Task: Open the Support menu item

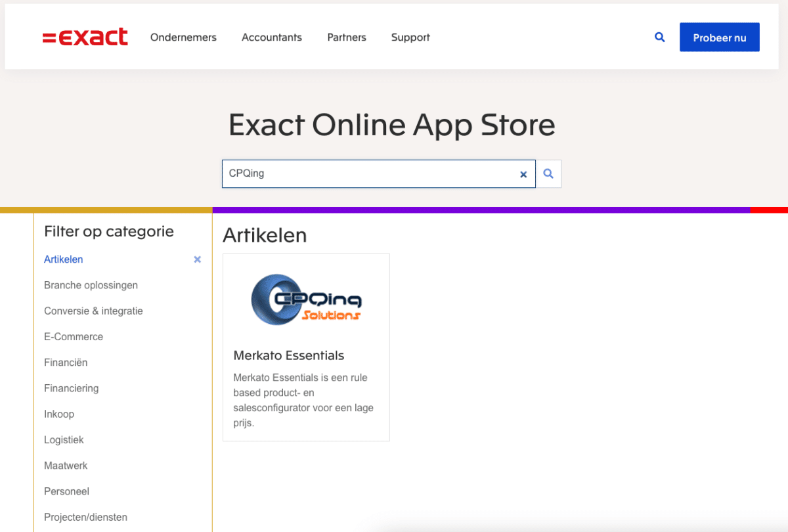Action: click(410, 37)
